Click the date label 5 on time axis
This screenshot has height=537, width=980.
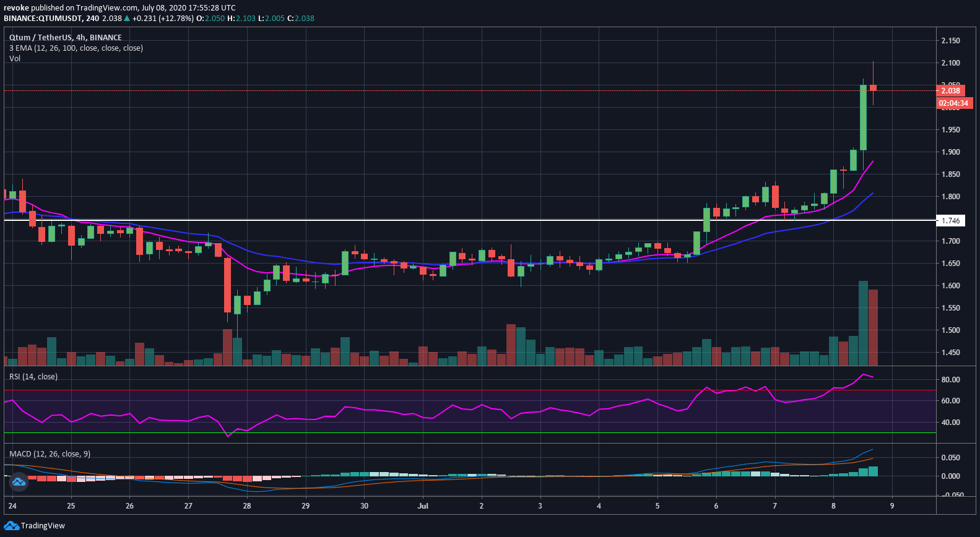(657, 506)
